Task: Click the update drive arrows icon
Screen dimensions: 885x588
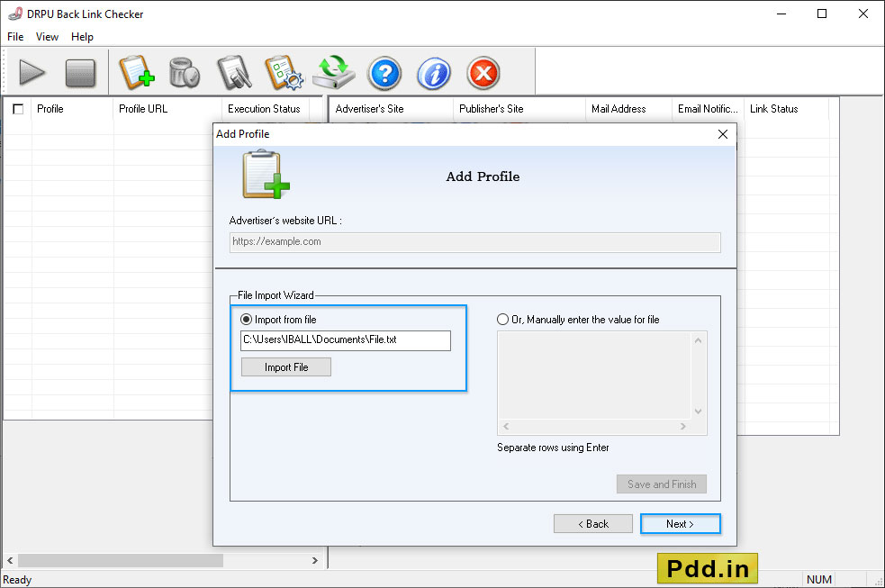Action: point(334,72)
